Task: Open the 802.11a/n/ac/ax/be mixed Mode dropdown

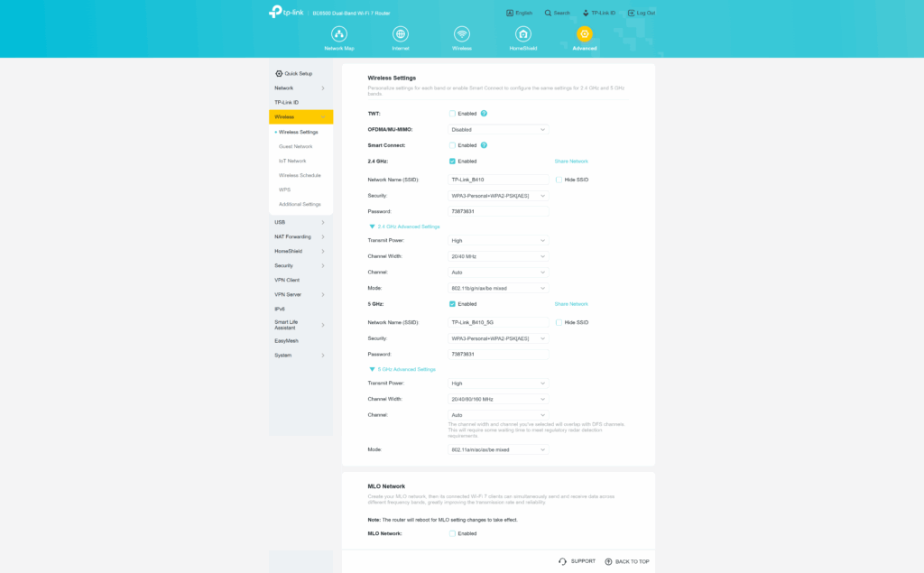Action: coord(498,449)
